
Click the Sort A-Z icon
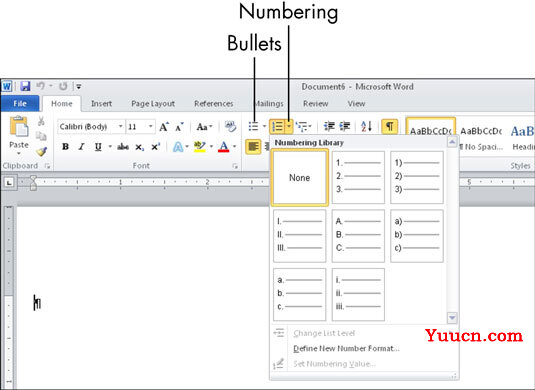point(366,126)
